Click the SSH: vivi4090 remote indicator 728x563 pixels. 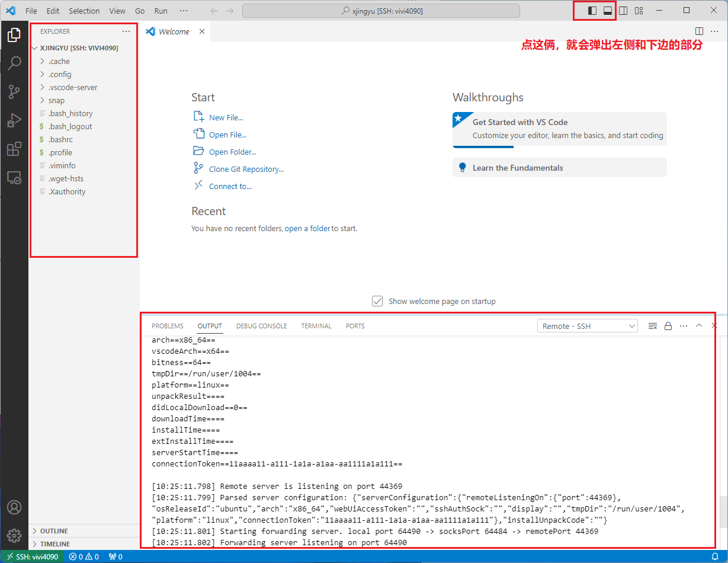click(33, 556)
